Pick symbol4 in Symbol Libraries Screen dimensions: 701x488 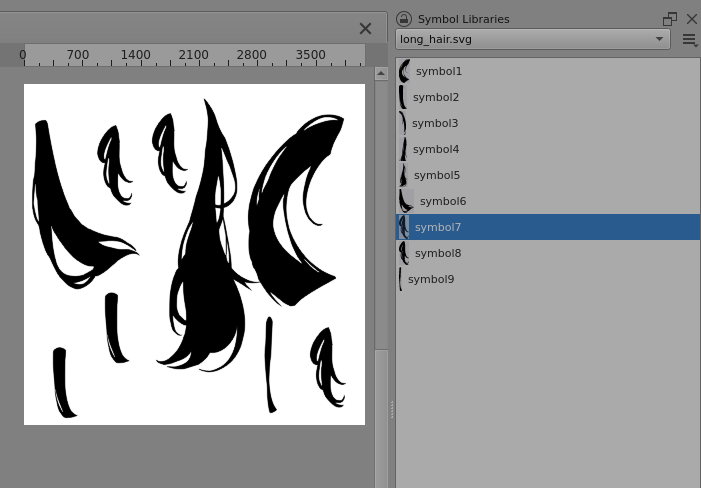click(435, 149)
